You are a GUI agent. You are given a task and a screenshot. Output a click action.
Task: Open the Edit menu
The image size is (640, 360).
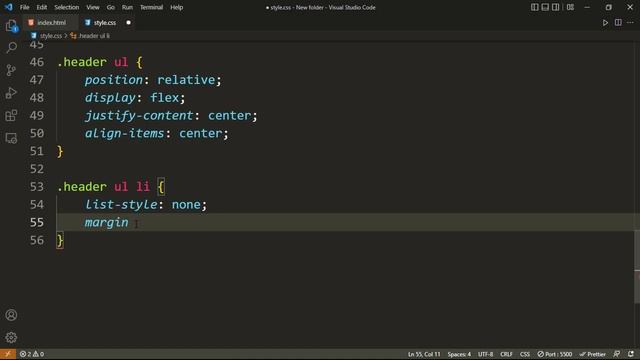[x=42, y=7]
